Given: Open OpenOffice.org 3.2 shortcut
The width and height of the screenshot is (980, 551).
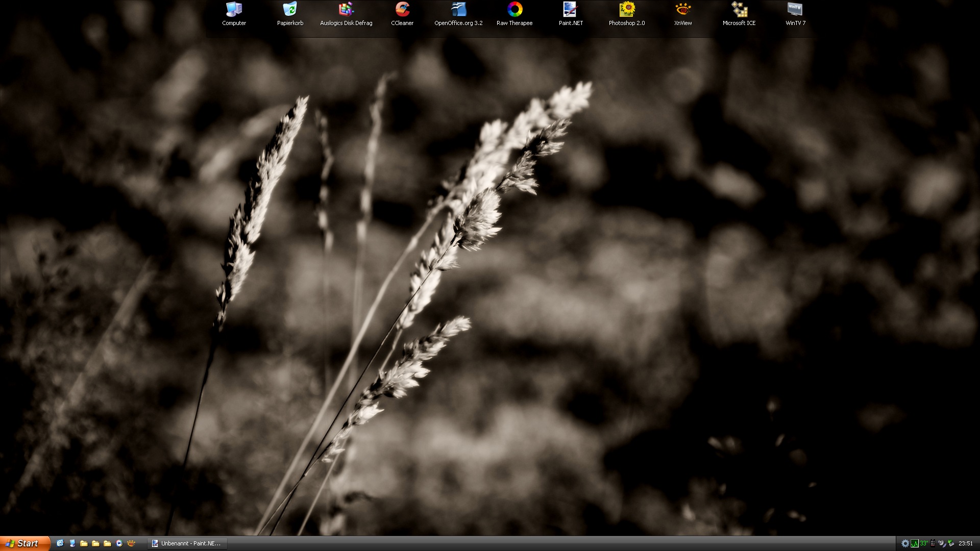Looking at the screenshot, I should pyautogui.click(x=458, y=10).
